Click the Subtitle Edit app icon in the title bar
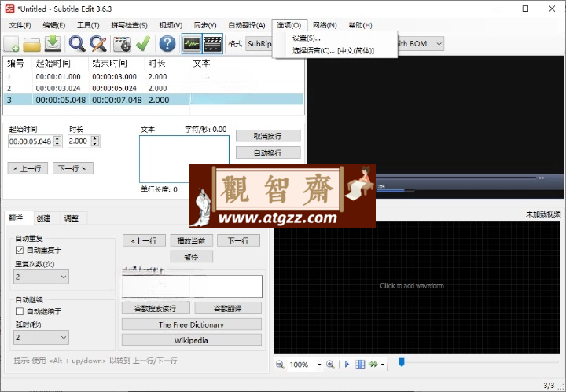This screenshot has width=566, height=392. click(x=9, y=9)
